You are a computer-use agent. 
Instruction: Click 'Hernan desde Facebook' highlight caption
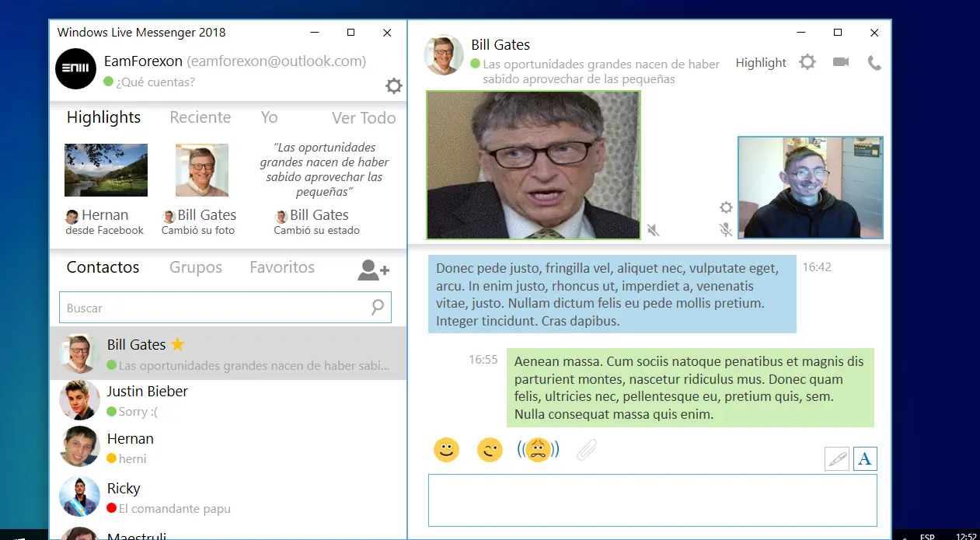(104, 222)
